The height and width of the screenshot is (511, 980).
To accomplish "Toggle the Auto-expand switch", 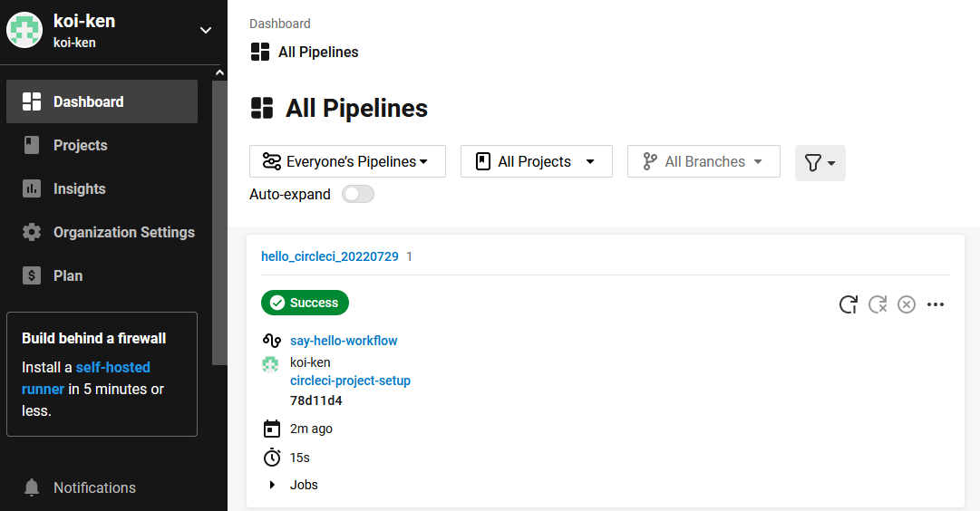I will coord(357,194).
